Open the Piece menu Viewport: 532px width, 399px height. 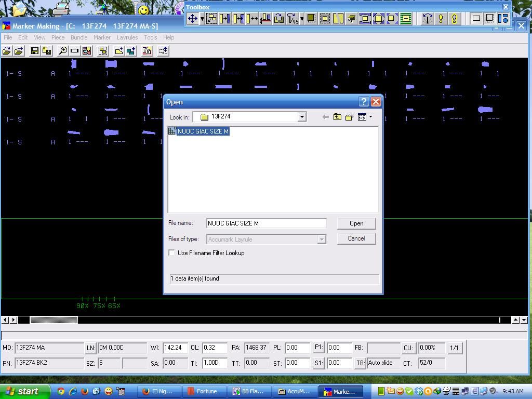[58, 37]
